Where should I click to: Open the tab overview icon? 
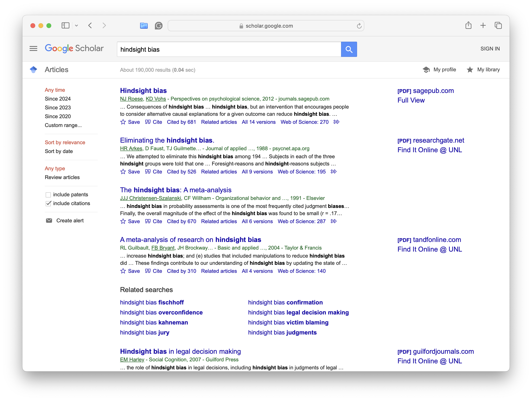point(498,25)
